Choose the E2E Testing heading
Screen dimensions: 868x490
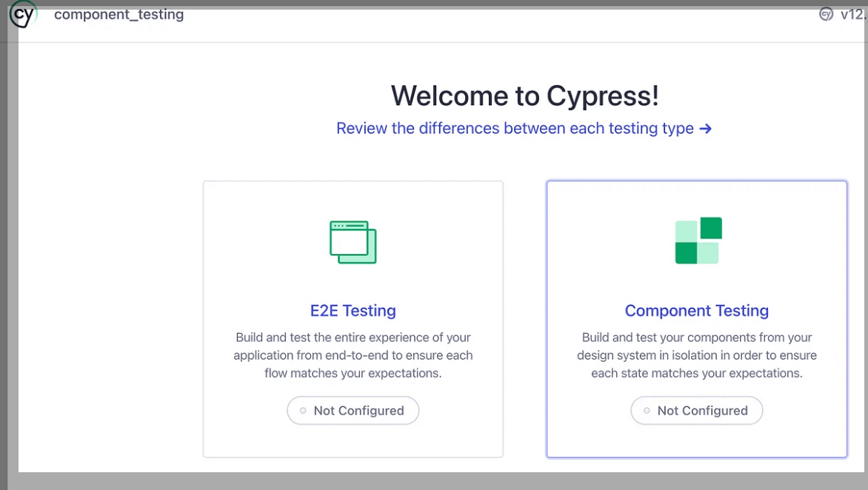pyautogui.click(x=353, y=311)
